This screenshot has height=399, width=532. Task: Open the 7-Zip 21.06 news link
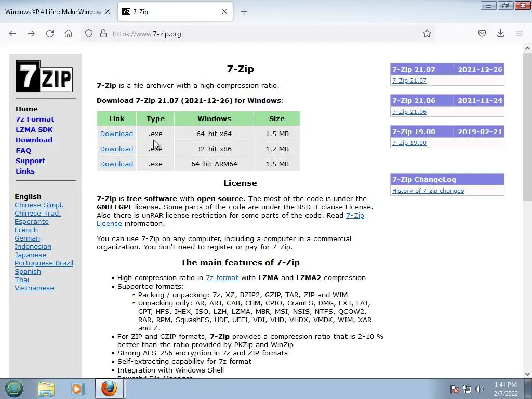point(409,112)
